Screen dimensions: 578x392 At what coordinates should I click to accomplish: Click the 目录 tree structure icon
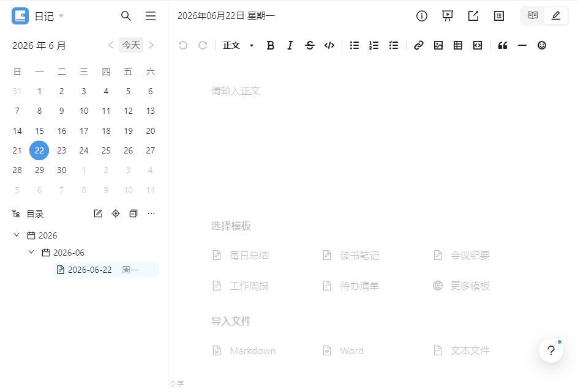click(16, 213)
